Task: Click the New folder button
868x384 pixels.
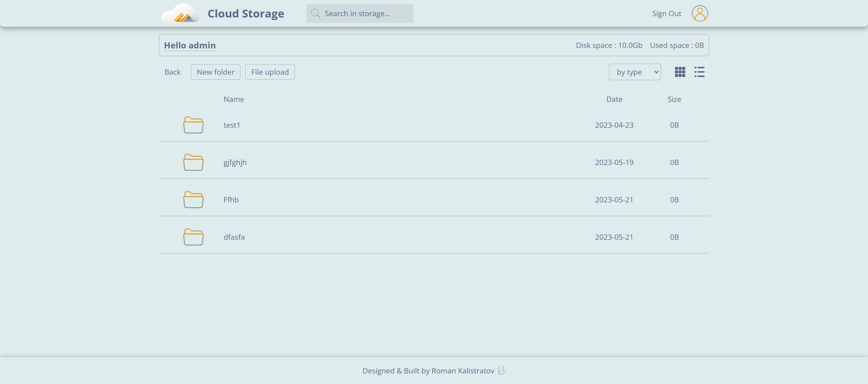Action: 215,72
